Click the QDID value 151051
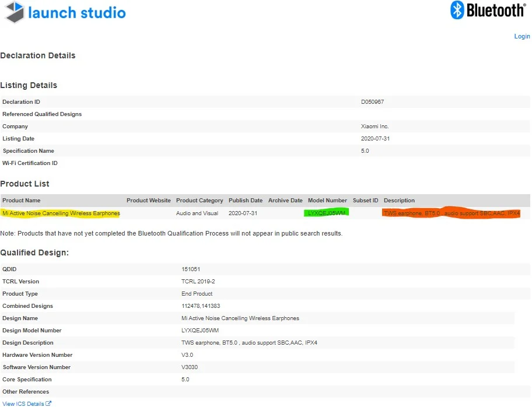The width and height of the screenshot is (532, 407). (x=191, y=269)
